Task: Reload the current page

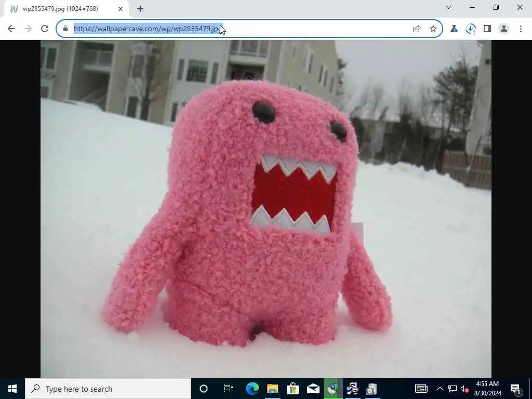Action: [45, 29]
